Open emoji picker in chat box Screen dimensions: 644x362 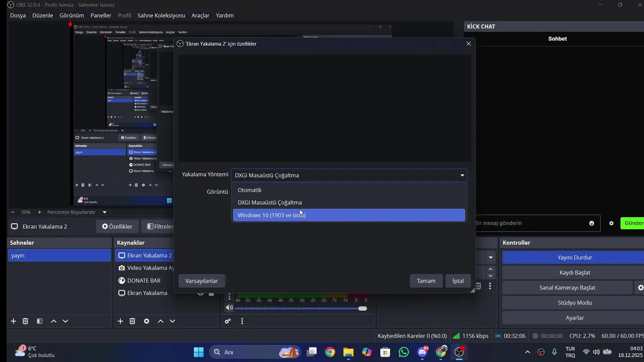pyautogui.click(x=592, y=223)
